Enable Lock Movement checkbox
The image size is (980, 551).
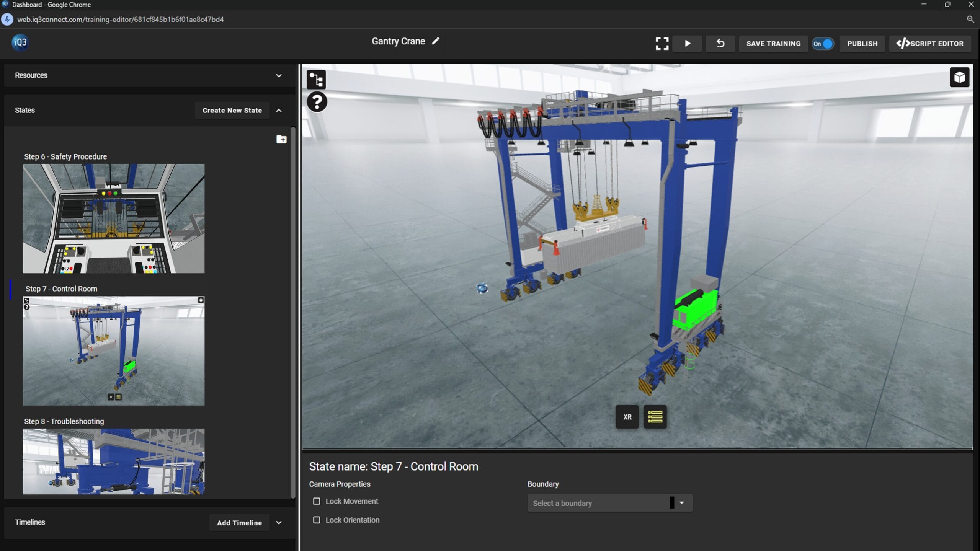(x=317, y=501)
